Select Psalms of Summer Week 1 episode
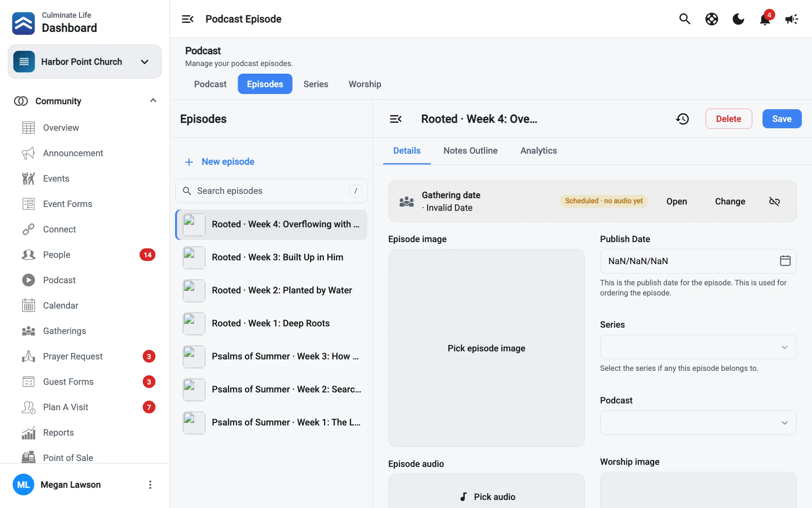 click(x=271, y=422)
